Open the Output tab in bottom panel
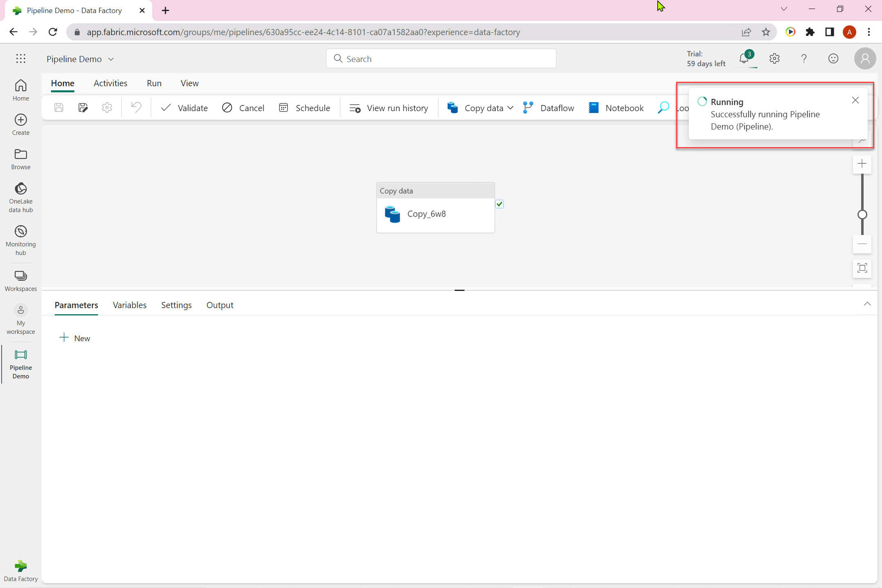The image size is (882, 588). point(219,305)
